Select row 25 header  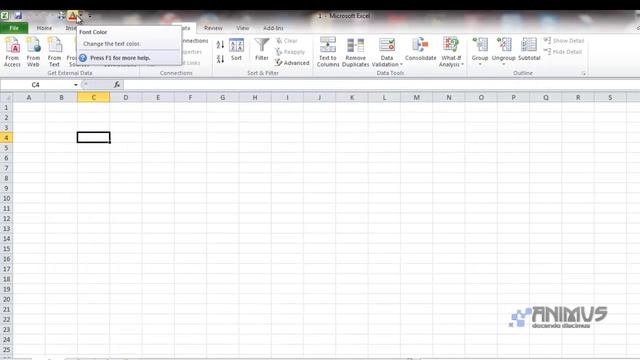(6, 350)
